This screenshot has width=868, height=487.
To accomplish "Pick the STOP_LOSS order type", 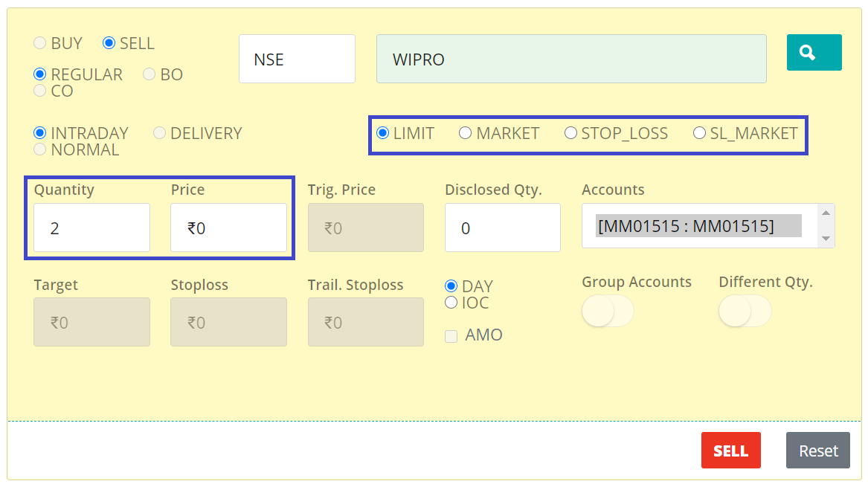I will tap(570, 133).
